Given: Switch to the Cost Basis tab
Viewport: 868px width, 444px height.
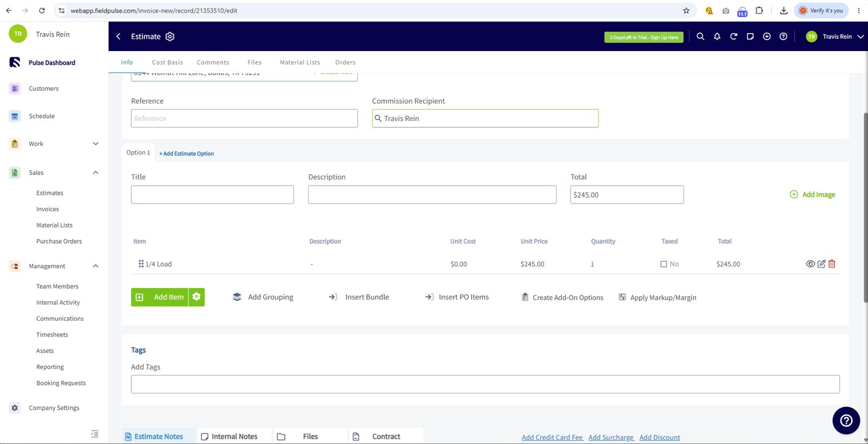Looking at the screenshot, I should pos(168,62).
